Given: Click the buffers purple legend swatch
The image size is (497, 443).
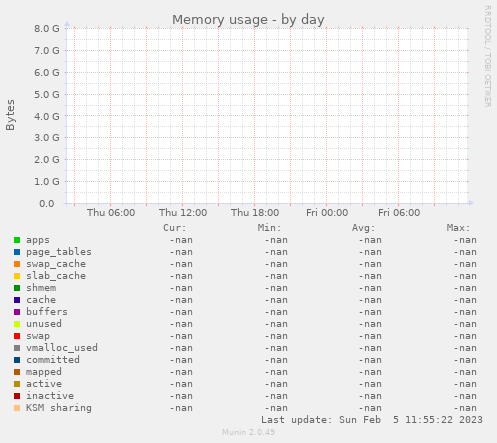Looking at the screenshot, I should coord(17,312).
